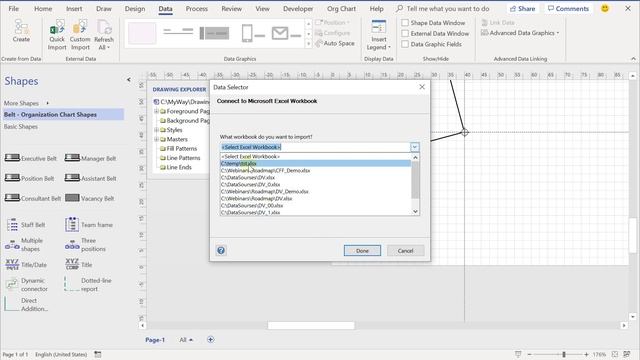The image size is (640, 360).
Task: Add a new page with plus icon
Action: tap(211, 340)
